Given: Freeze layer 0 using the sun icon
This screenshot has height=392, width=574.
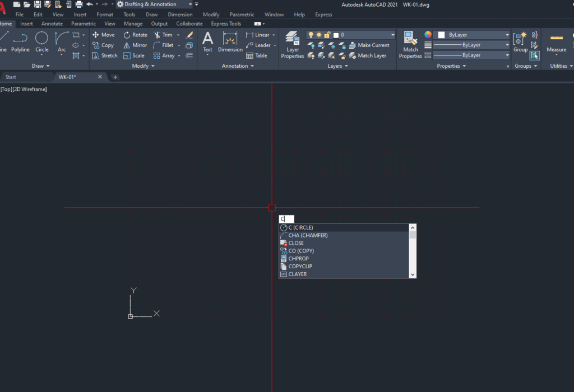Looking at the screenshot, I should click(x=318, y=34).
